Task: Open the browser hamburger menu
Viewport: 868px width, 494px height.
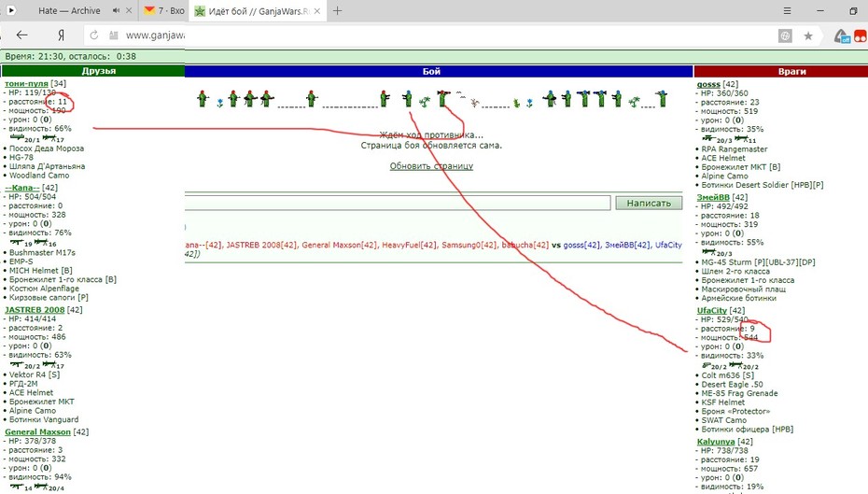Action: (787, 10)
